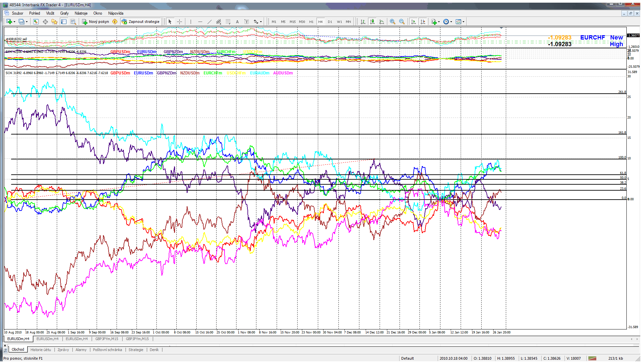Open the Vložit menu

coord(50,13)
